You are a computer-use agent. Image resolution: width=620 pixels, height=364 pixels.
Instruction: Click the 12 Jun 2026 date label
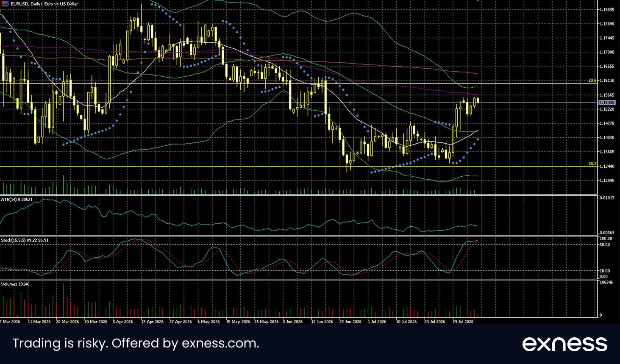[x=322, y=322]
